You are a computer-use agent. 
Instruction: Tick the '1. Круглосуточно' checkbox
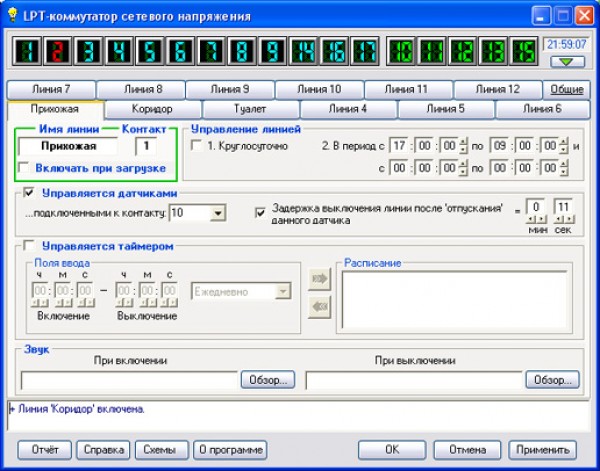(x=196, y=146)
